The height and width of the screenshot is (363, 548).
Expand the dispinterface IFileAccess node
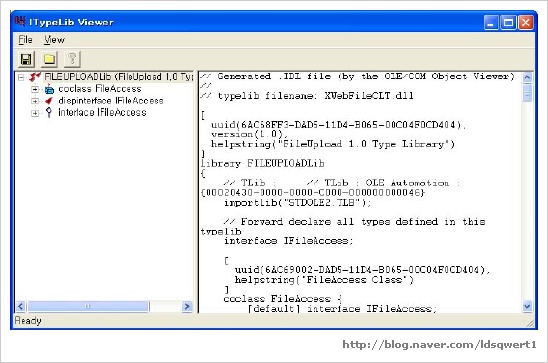point(35,101)
